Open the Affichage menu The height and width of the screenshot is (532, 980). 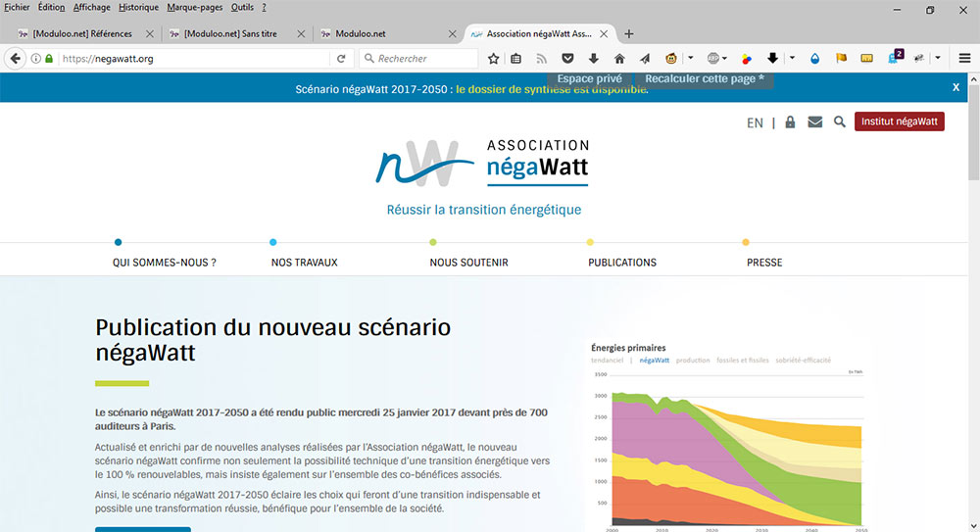click(x=91, y=8)
